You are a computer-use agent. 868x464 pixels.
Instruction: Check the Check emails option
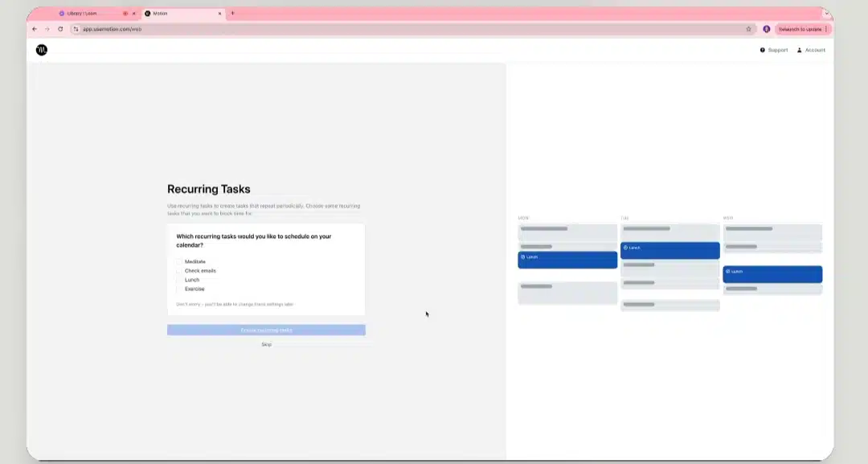coord(178,271)
